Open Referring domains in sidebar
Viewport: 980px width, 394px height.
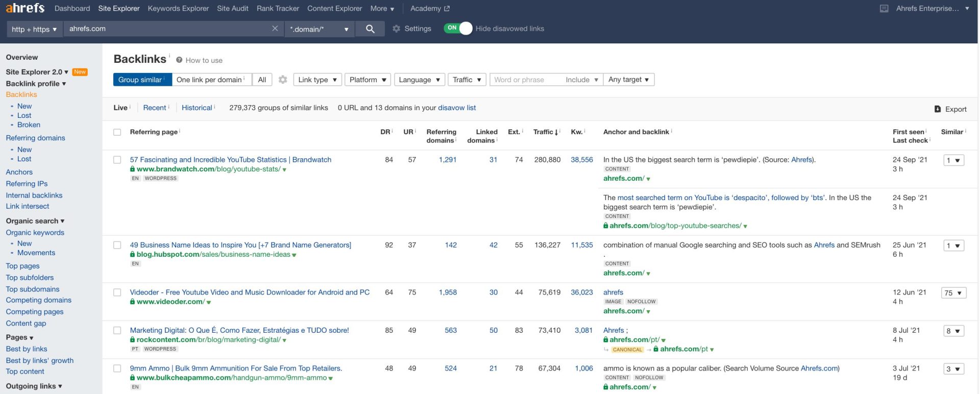pyautogui.click(x=35, y=138)
